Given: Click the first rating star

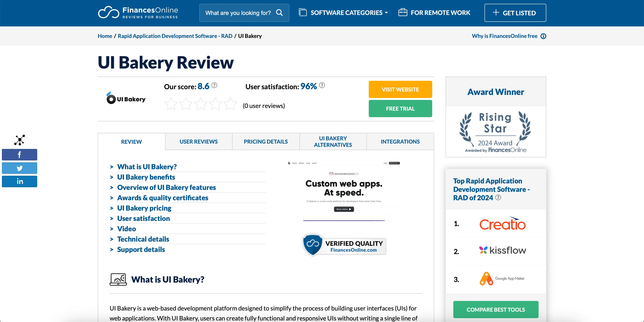Looking at the screenshot, I should pyautogui.click(x=171, y=104).
